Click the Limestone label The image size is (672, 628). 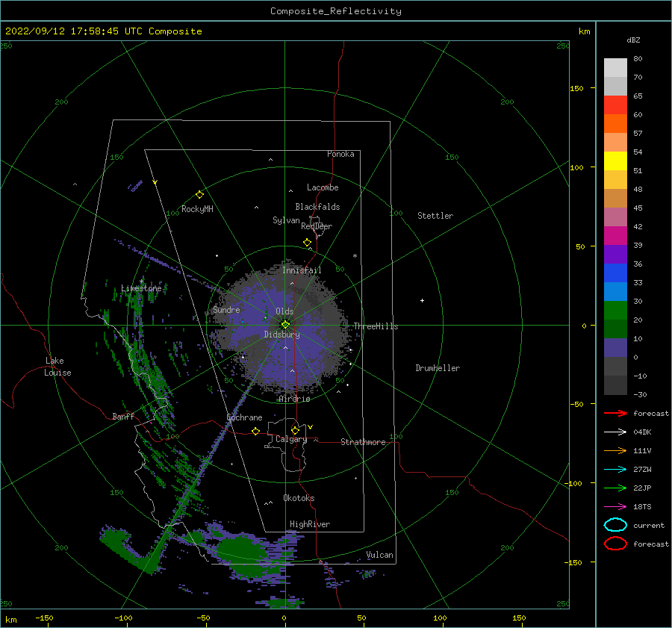tap(141, 288)
